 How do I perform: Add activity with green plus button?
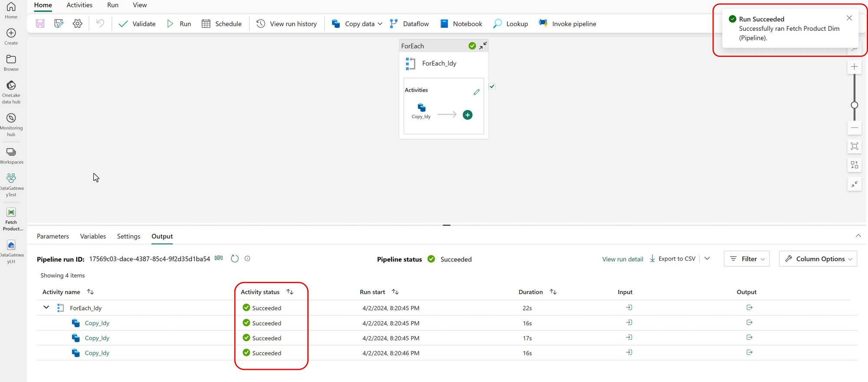[467, 115]
